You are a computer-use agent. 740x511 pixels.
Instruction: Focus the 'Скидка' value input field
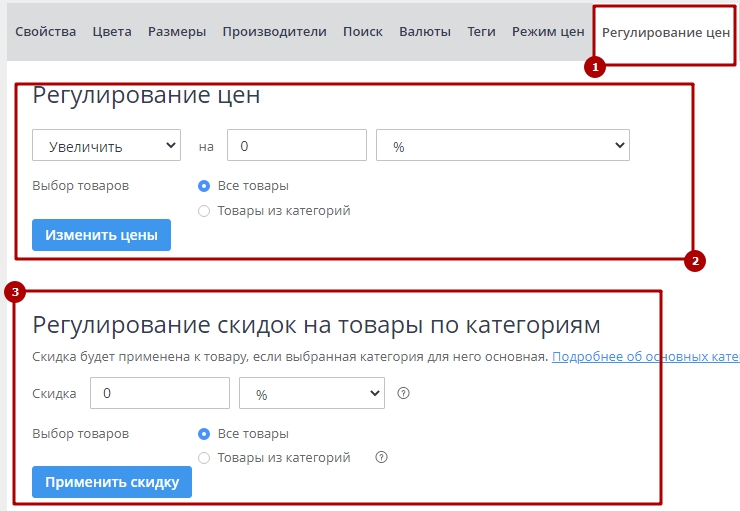click(160, 394)
